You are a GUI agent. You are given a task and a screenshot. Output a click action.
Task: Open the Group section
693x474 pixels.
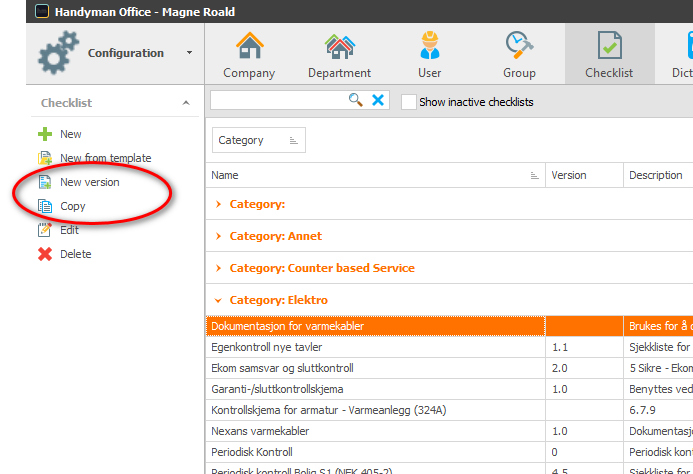519,54
